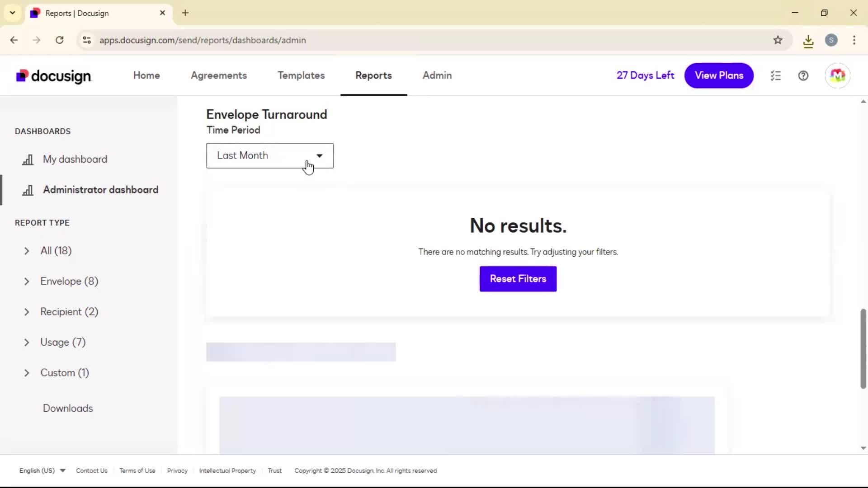Expand the All (18) report type
The height and width of the screenshot is (488, 868).
pos(27,251)
